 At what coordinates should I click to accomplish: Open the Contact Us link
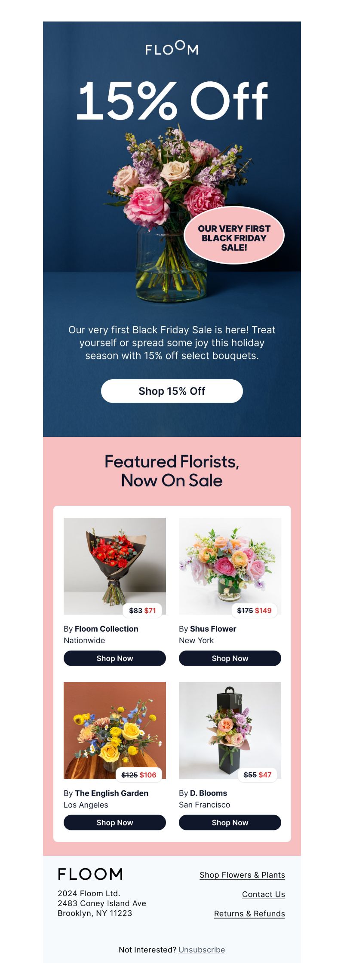pos(264,894)
